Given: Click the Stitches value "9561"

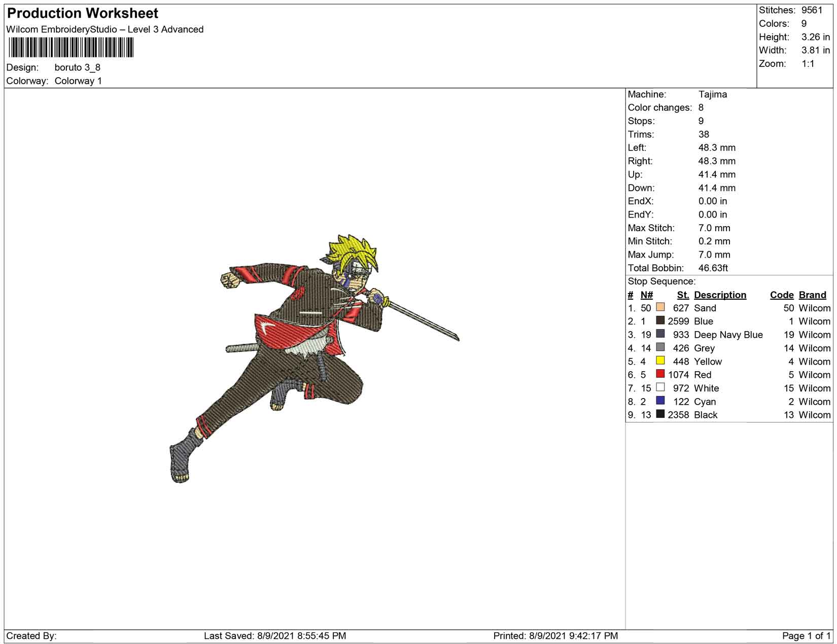Looking at the screenshot, I should (812, 10).
